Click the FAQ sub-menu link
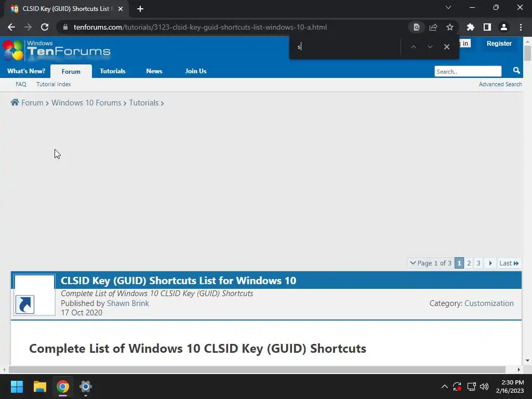The image size is (532, 399). tap(21, 84)
